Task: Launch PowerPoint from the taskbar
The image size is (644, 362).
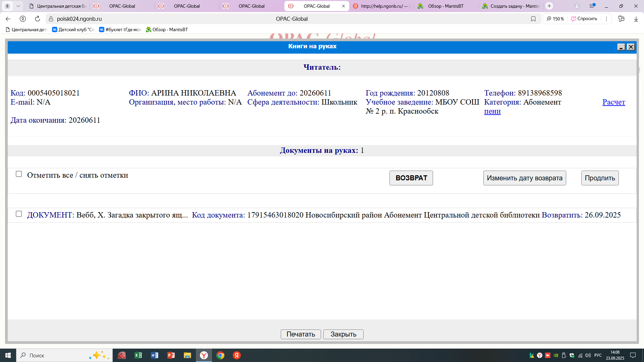Action: click(171, 355)
